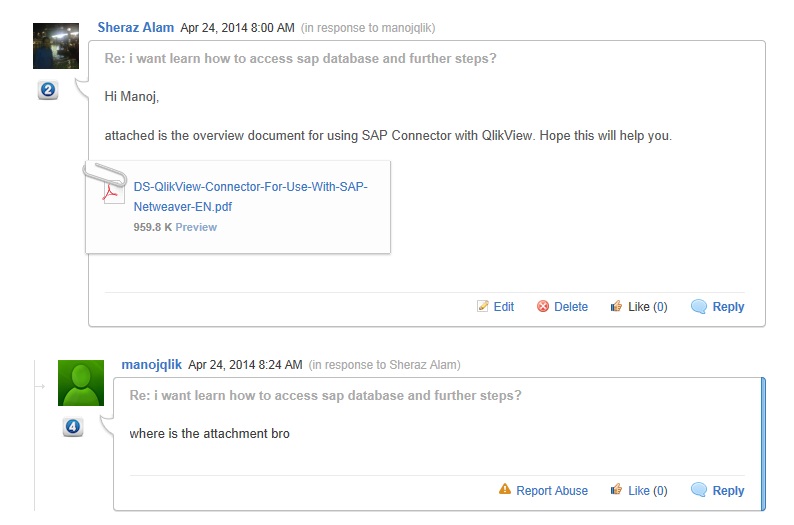The height and width of the screenshot is (525, 794).
Task: Click the Report Abuse warning icon
Action: click(x=505, y=490)
